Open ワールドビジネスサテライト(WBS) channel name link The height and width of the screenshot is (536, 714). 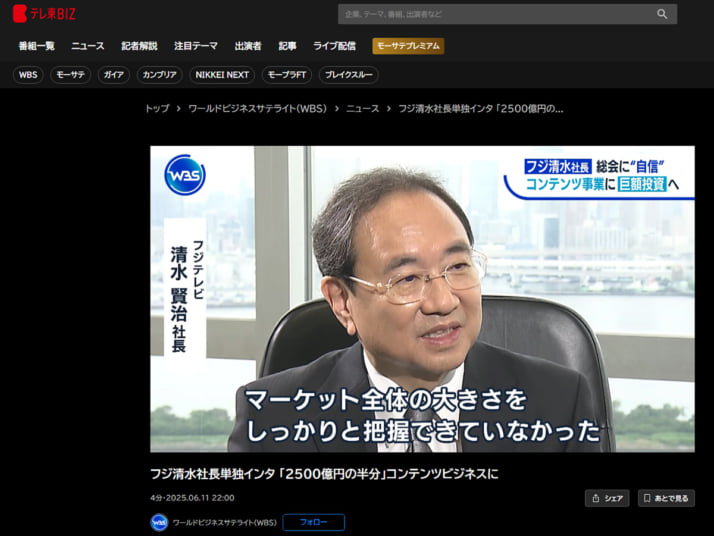pyautogui.click(x=224, y=522)
